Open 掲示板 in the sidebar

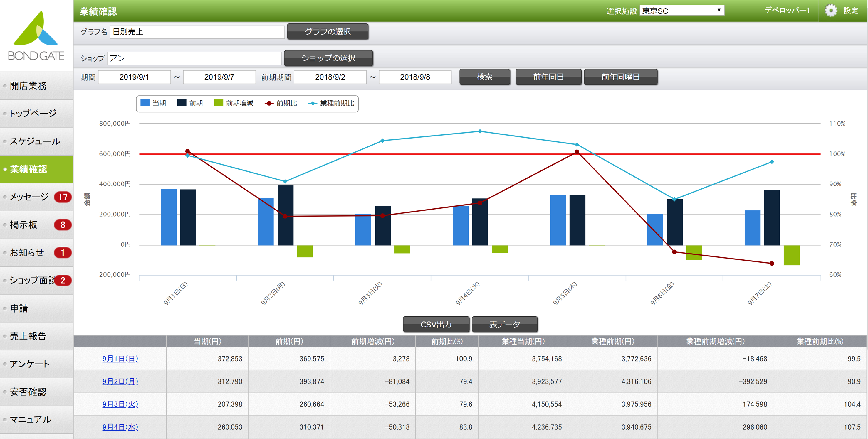36,224
